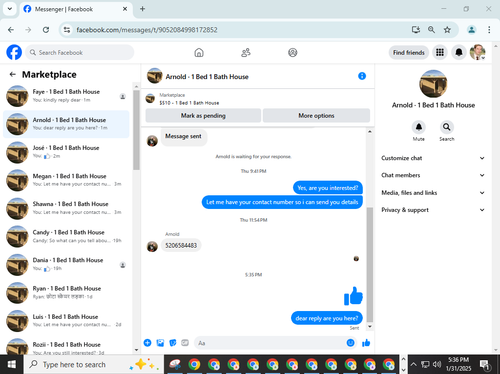Open the apps grid menu icon
Screen dimensions: 500x374
click(440, 52)
